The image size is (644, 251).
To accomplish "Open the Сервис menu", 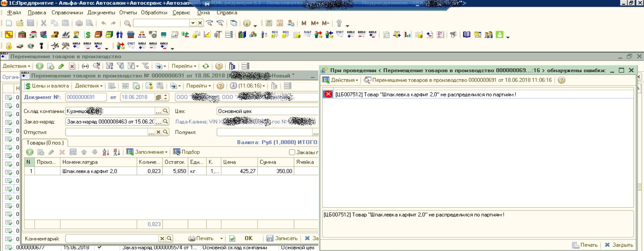I will (x=181, y=13).
